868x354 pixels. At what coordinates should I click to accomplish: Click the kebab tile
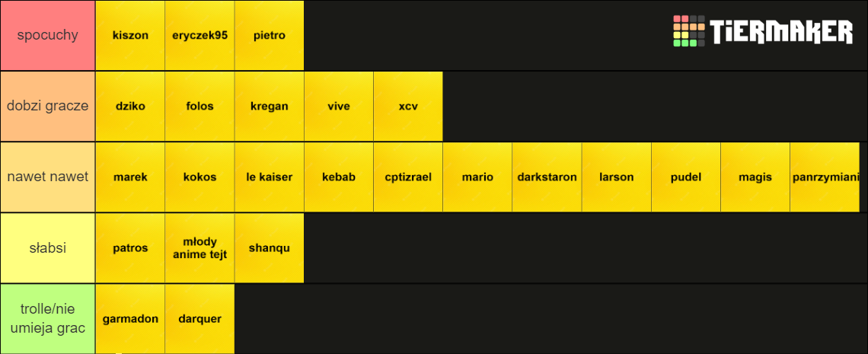coord(339,177)
